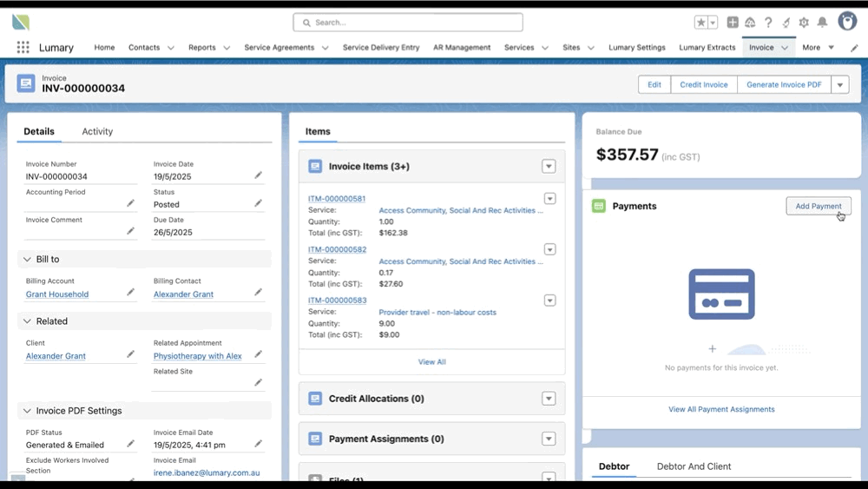Open row actions for ITM-000000581

(x=549, y=199)
